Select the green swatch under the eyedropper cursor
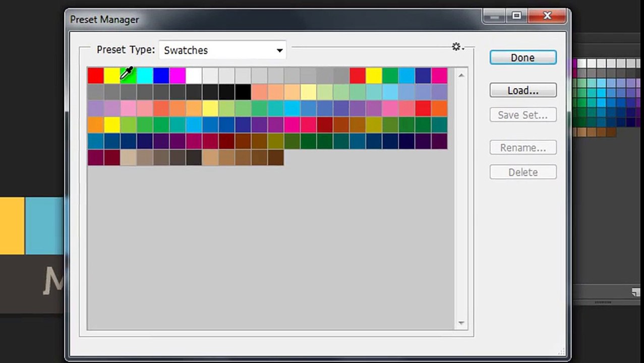 pos(128,76)
